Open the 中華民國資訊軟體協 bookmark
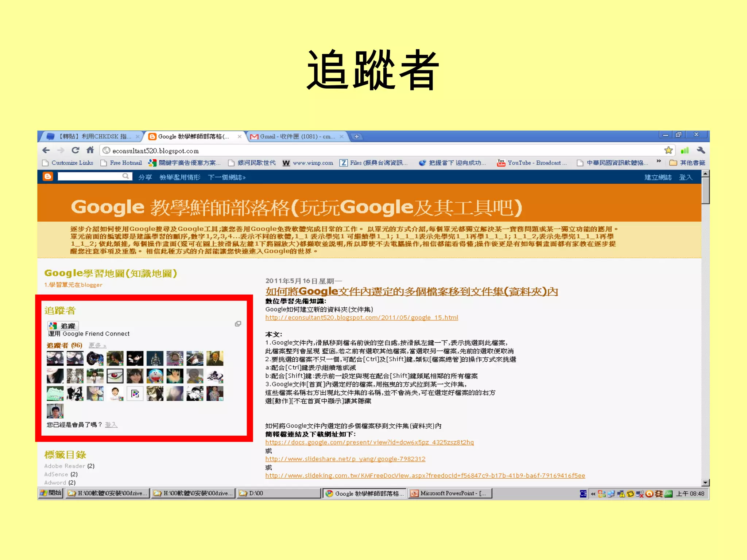Image resolution: width=747 pixels, height=560 pixels. [613, 163]
